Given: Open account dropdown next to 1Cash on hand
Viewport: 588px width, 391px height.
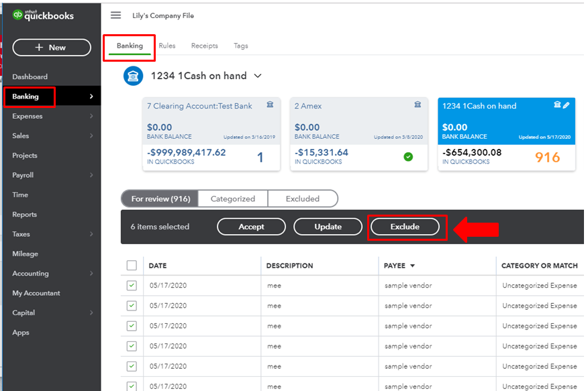Looking at the screenshot, I should tap(258, 76).
